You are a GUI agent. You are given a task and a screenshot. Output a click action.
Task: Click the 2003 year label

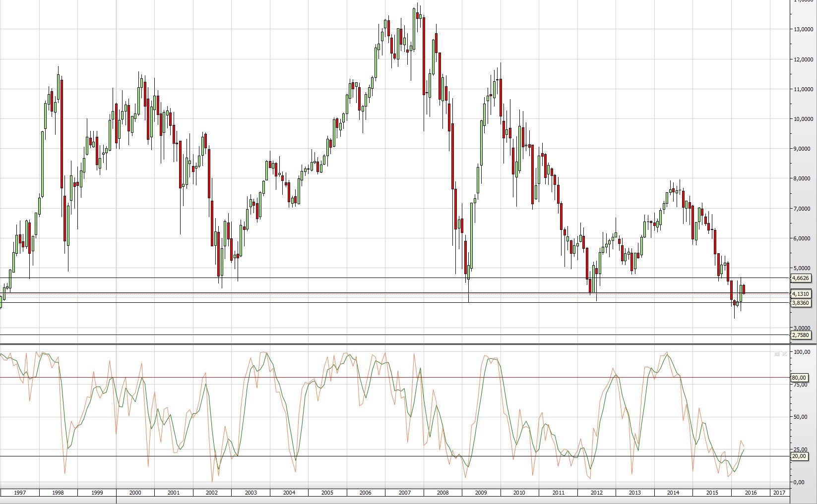pyautogui.click(x=251, y=493)
